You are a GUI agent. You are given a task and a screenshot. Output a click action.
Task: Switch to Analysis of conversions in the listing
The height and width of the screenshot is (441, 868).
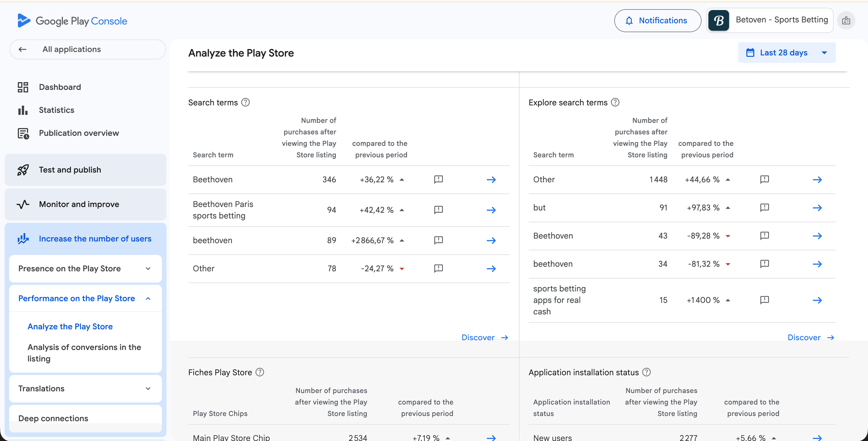(84, 353)
